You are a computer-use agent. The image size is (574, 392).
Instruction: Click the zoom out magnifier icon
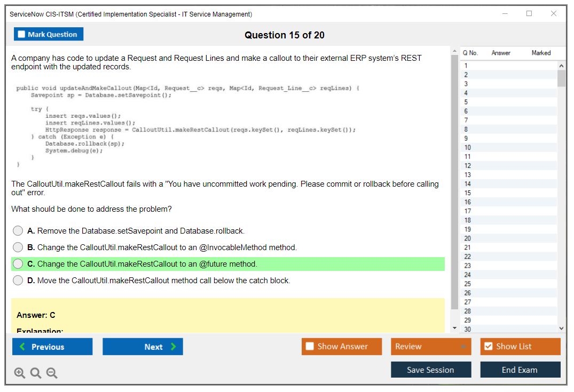51,373
